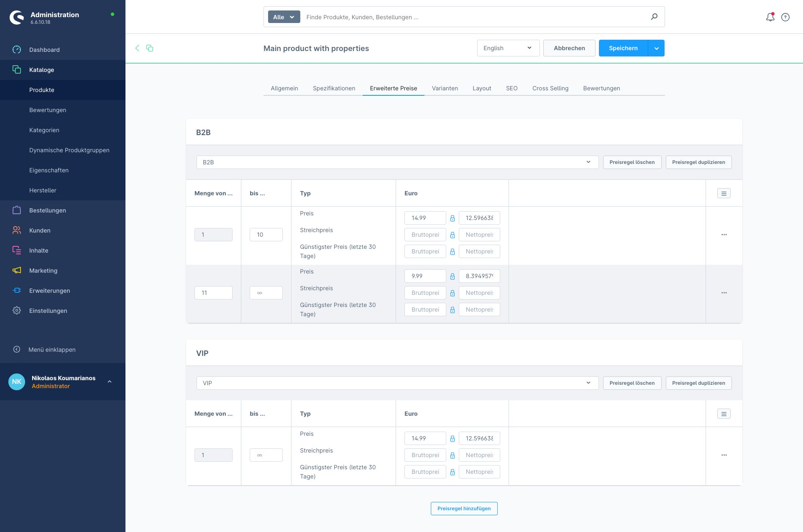803x532 pixels.
Task: Open Eigenschaften in the sidebar
Action: 63,170
